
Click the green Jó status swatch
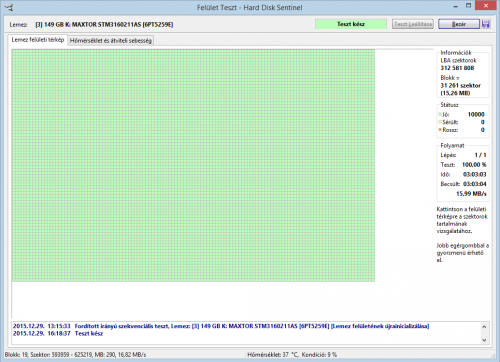pos(440,114)
